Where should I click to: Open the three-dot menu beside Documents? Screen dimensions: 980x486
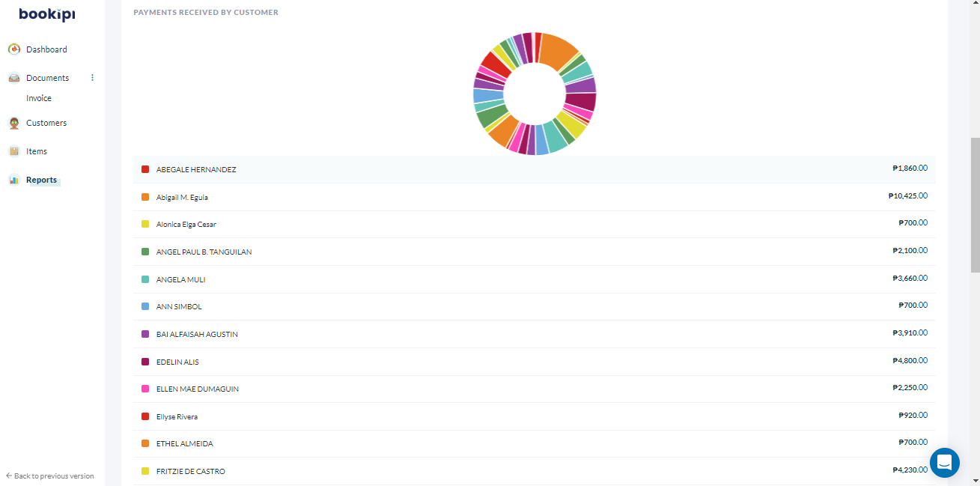(x=93, y=78)
